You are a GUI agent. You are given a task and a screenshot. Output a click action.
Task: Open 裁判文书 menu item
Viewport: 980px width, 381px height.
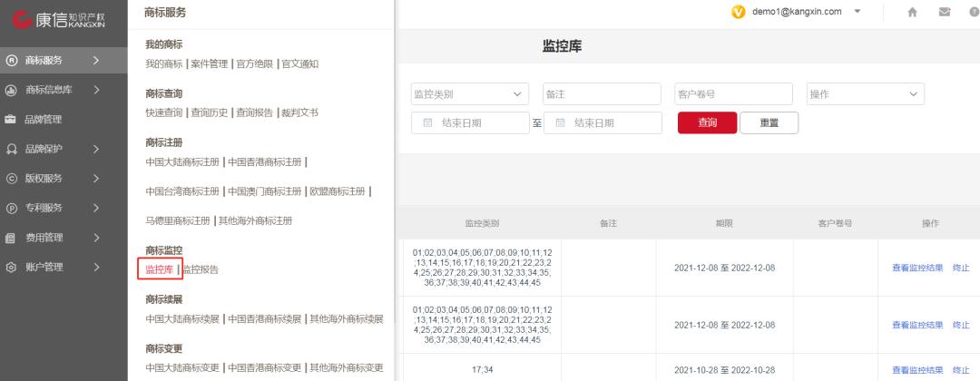(x=299, y=113)
